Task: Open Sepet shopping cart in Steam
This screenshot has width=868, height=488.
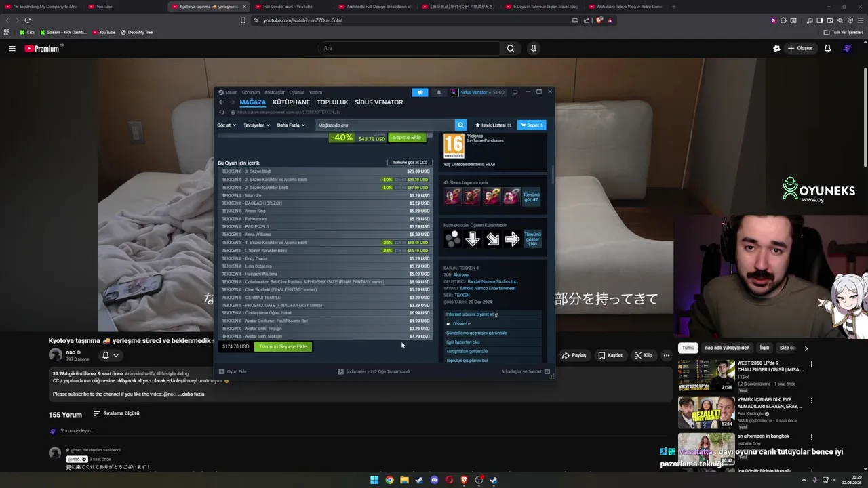Action: coord(532,125)
